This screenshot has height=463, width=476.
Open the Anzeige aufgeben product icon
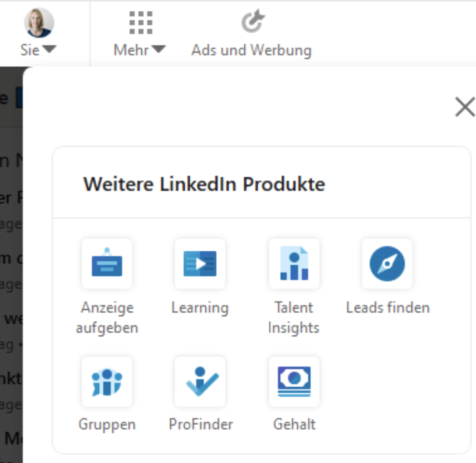(x=107, y=264)
